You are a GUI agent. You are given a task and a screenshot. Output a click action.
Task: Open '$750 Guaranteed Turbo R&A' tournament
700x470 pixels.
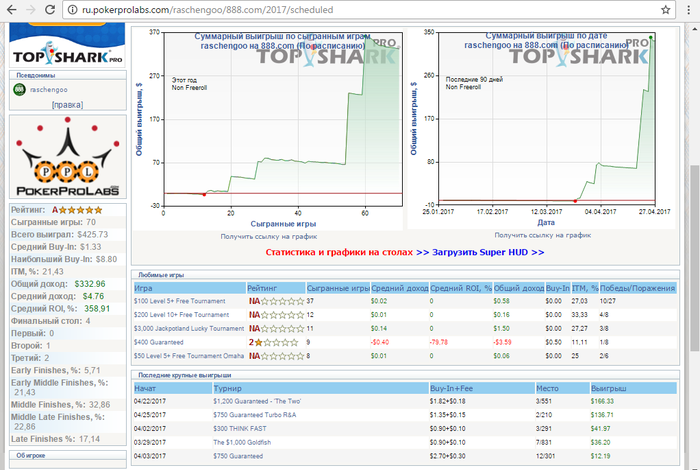point(254,415)
